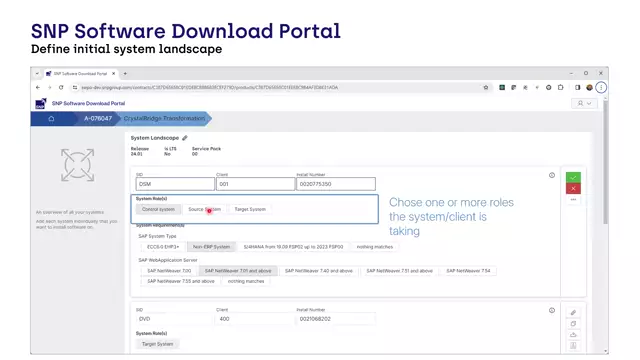The image size is (640, 360).
Task: Click the browser forward arrow
Action: click(x=49, y=87)
